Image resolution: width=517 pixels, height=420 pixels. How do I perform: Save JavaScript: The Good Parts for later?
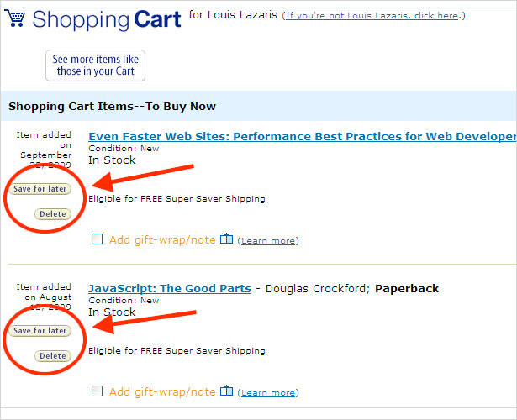[40, 331]
